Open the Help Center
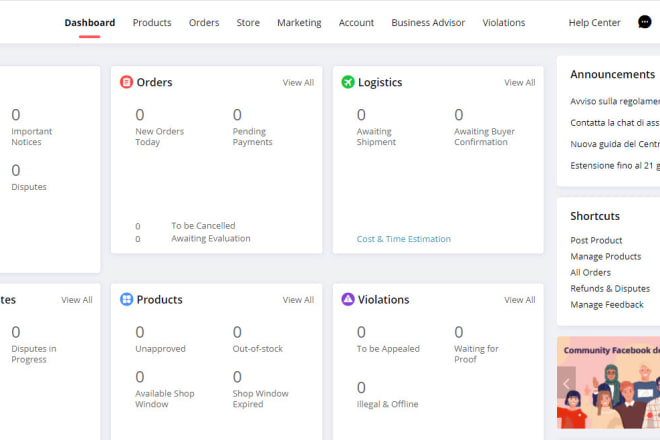The width and height of the screenshot is (660, 440). pos(594,23)
